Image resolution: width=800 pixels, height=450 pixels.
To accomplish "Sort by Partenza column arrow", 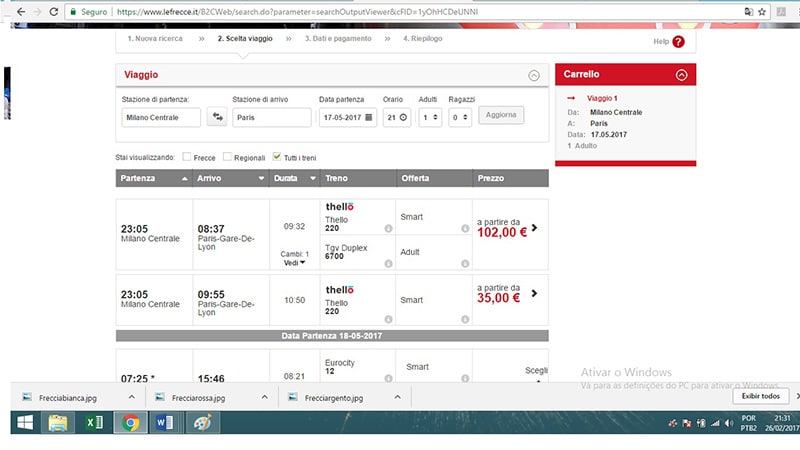I will pyautogui.click(x=185, y=179).
